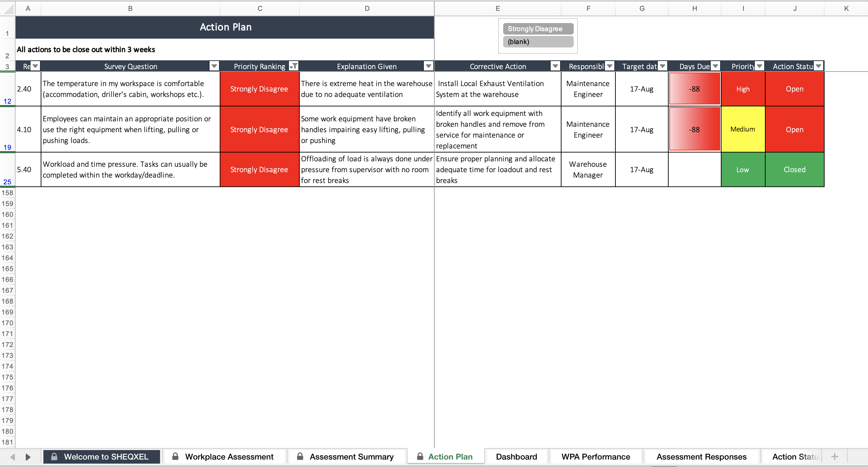Screen dimensions: 868x467
Task: Click the lock icon on Workplace Assessment tab
Action: [x=175, y=456]
